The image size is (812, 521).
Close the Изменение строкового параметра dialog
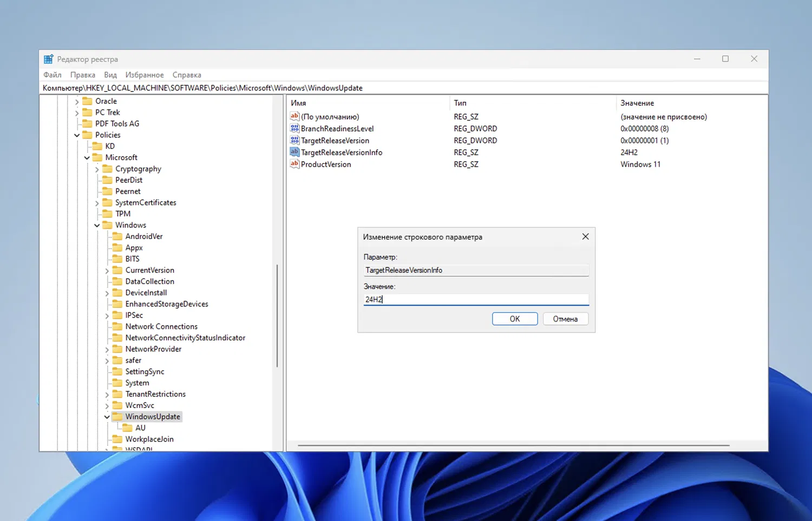point(585,236)
